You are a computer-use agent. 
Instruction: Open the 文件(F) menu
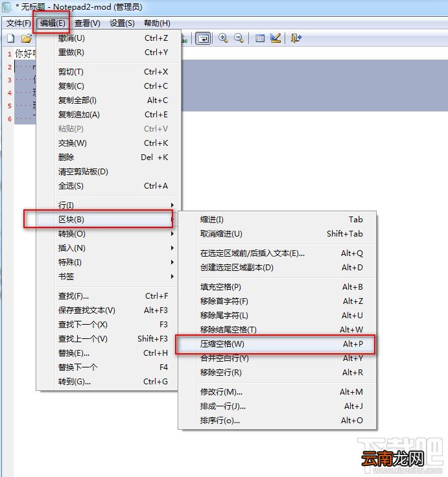tap(19, 23)
